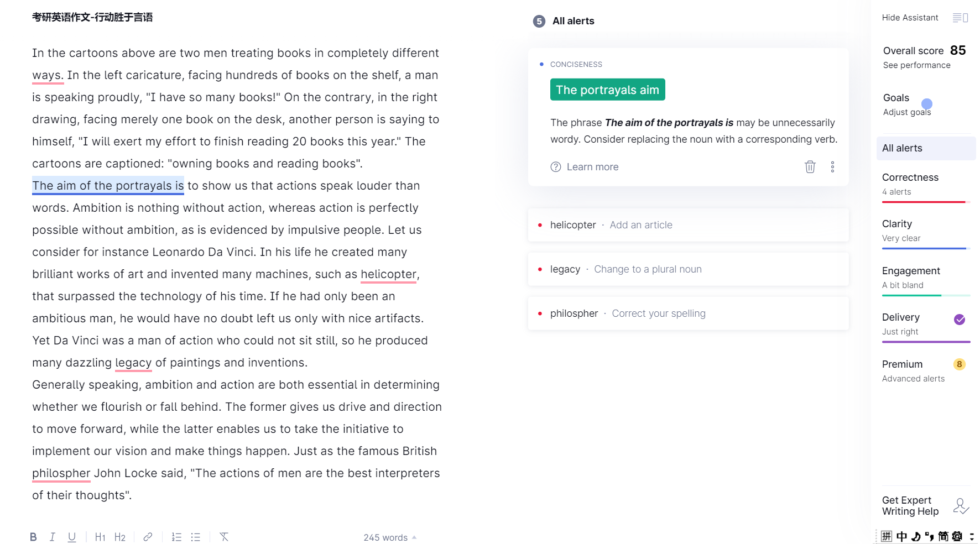
Task: Toggle underline formatting
Action: pyautogui.click(x=72, y=537)
